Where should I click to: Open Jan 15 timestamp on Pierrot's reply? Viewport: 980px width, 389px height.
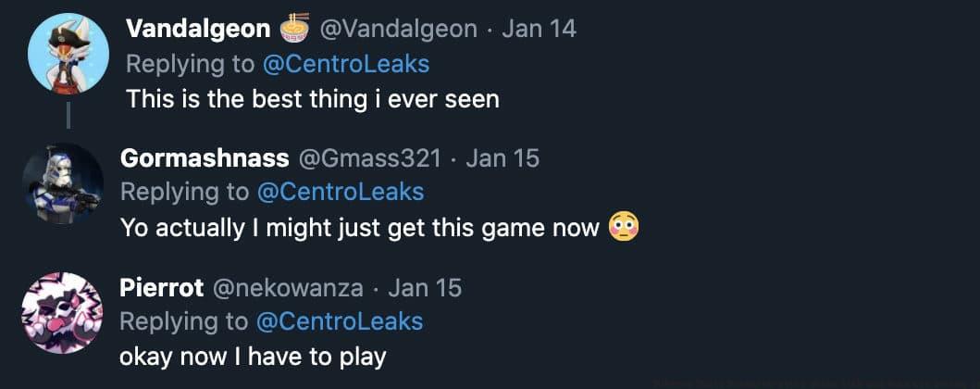click(425, 287)
